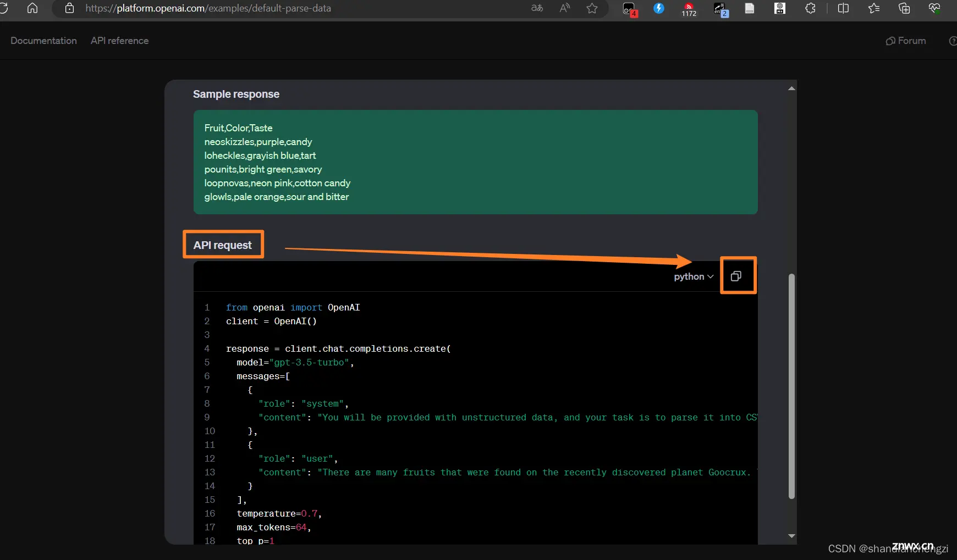Screen dimensions: 957x560
Task: Click the scroll down arrow of the panel
Action: (791, 536)
